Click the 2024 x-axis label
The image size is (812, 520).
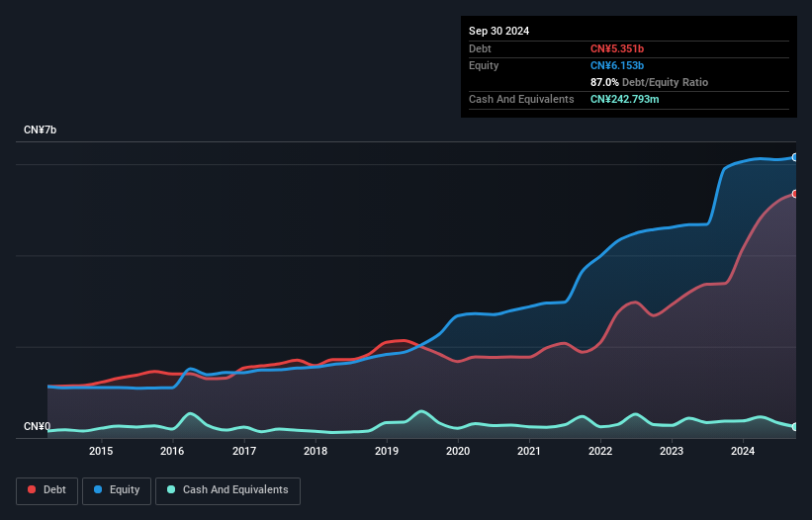(743, 451)
